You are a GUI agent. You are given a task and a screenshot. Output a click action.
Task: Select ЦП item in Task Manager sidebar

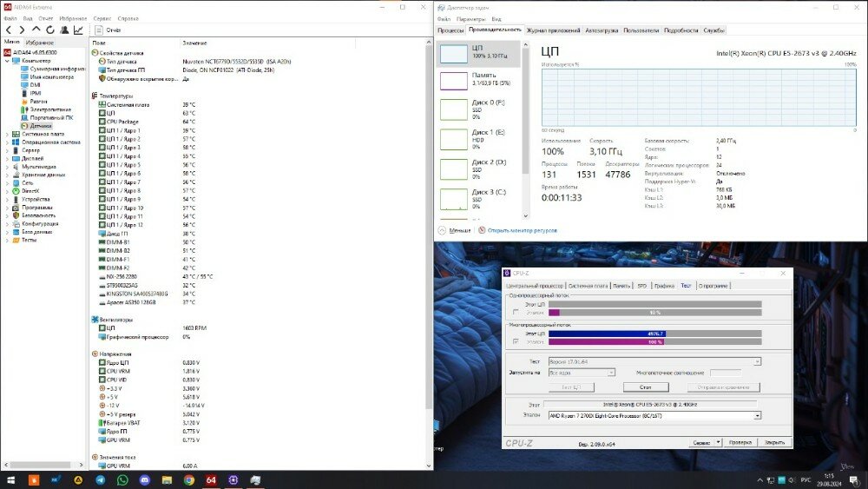click(x=479, y=54)
